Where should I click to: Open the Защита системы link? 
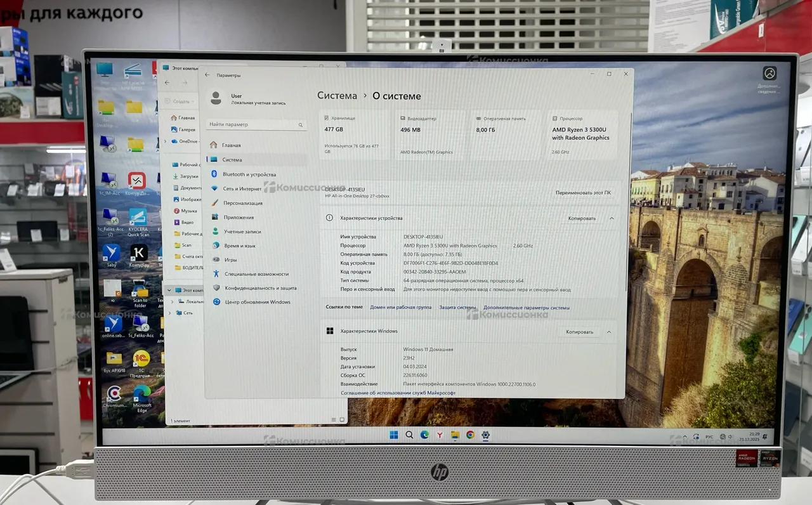coord(457,308)
